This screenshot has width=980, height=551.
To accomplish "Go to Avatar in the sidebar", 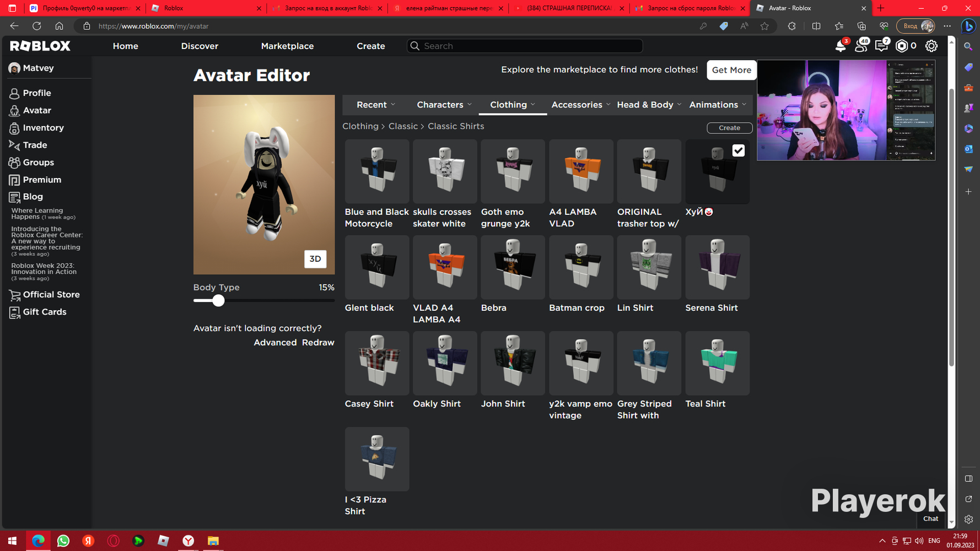I will (37, 110).
